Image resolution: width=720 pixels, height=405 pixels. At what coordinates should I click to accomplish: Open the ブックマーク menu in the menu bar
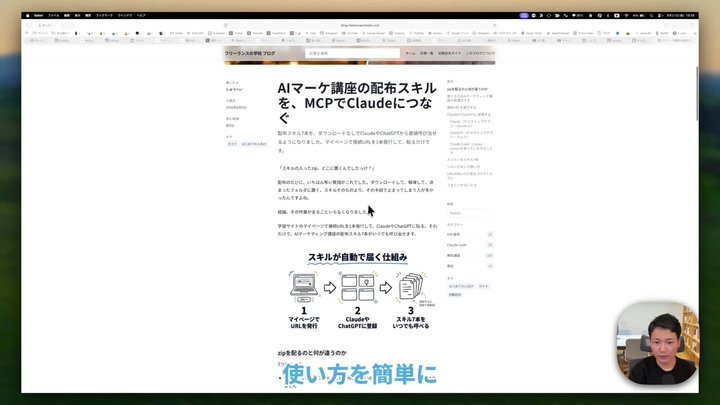104,15
